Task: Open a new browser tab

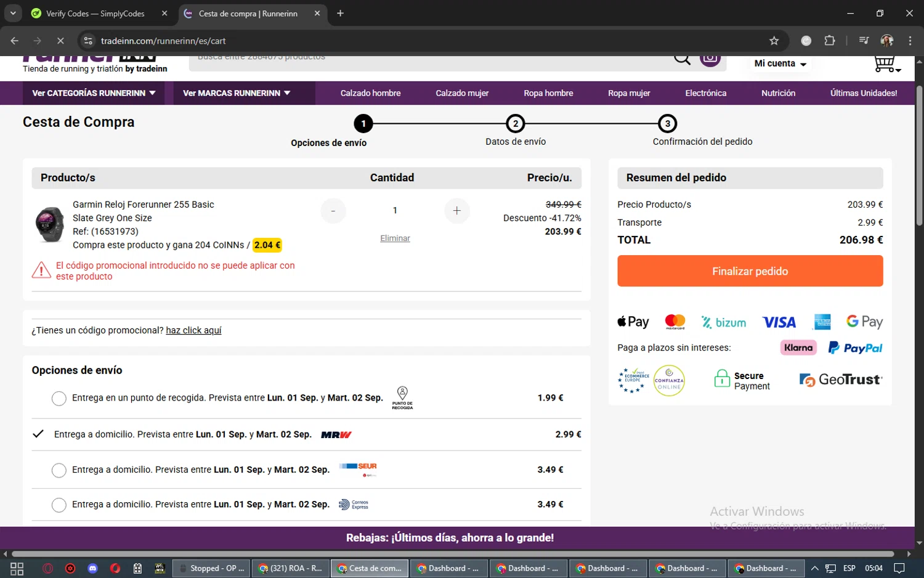Action: pos(340,13)
